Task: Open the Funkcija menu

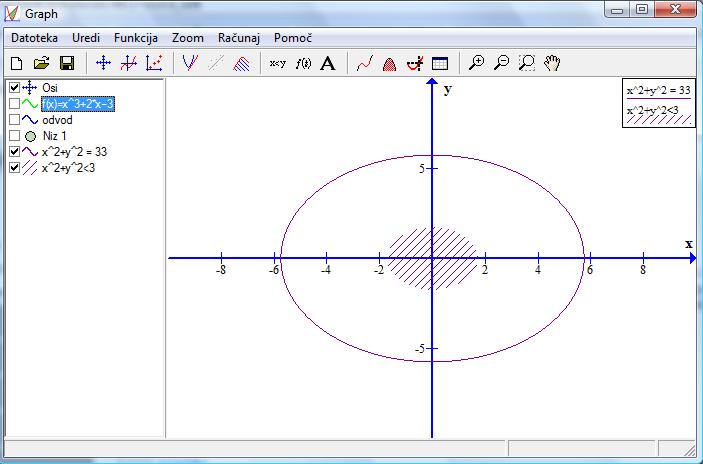Action: (x=136, y=37)
